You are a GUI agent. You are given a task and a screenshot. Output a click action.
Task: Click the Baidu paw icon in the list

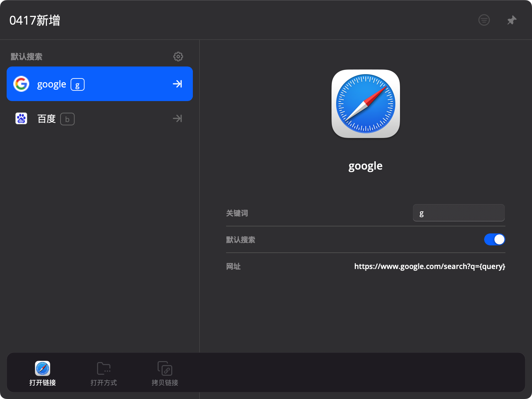pyautogui.click(x=21, y=118)
